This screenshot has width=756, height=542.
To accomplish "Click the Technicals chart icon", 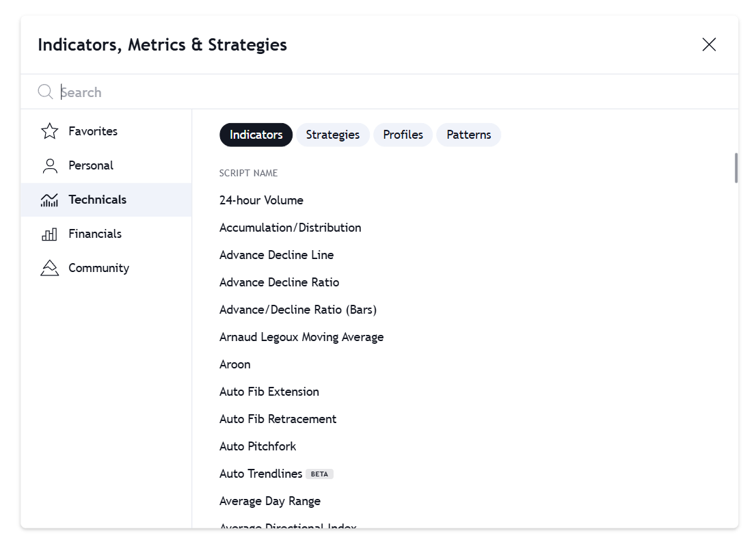I will tap(49, 200).
